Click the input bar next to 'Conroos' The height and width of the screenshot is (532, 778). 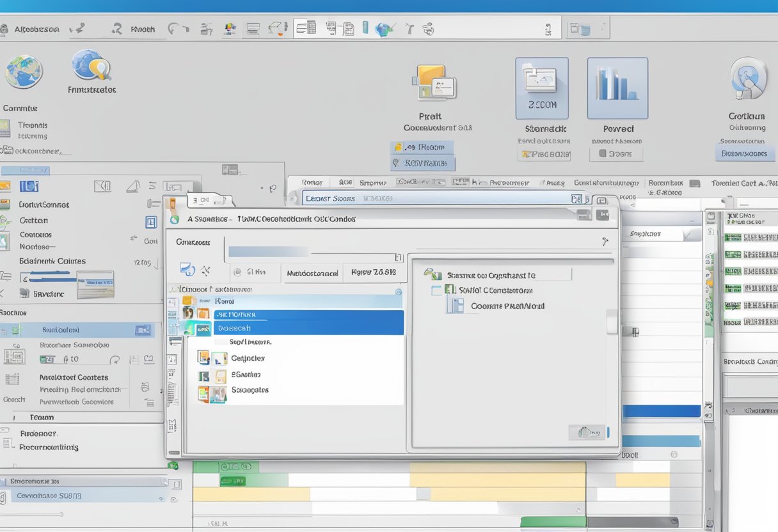coord(315,251)
